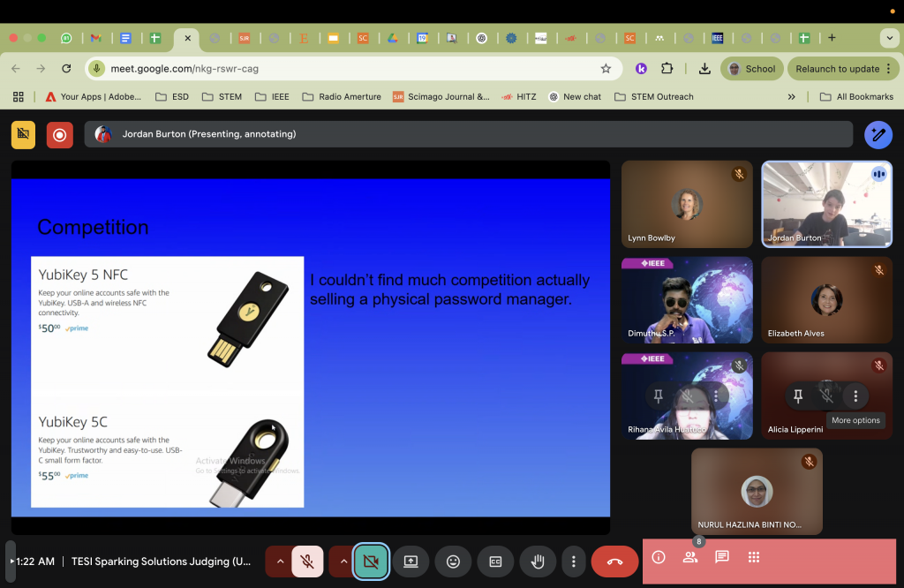The image size is (904, 588).
Task: Switch to the Gmail tab
Action: 95,38
